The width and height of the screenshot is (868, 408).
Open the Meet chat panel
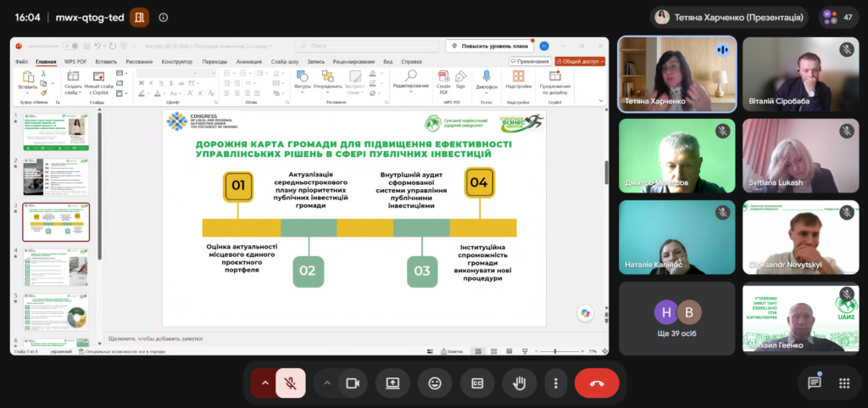click(x=814, y=383)
